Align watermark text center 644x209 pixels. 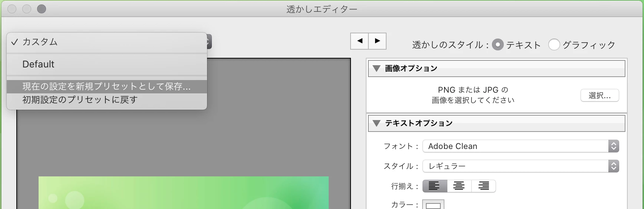(x=459, y=186)
